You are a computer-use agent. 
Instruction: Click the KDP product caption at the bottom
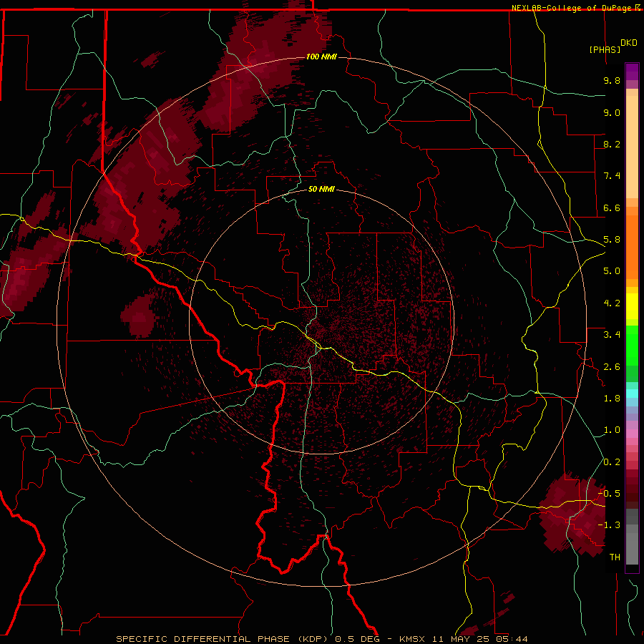pyautogui.click(x=321, y=639)
